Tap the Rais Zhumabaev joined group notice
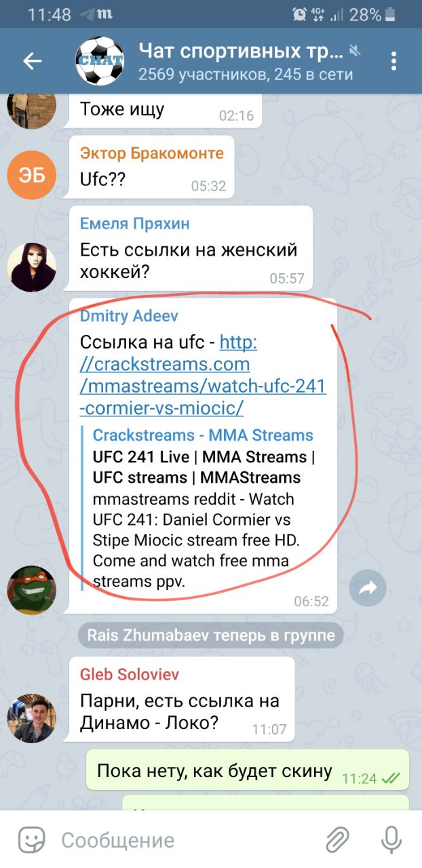Image resolution: width=422 pixels, height=868 pixels. [211, 635]
